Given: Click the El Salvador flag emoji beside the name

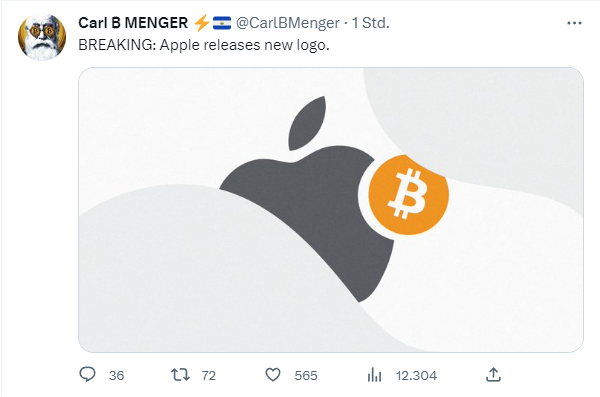Looking at the screenshot, I should 222,23.
